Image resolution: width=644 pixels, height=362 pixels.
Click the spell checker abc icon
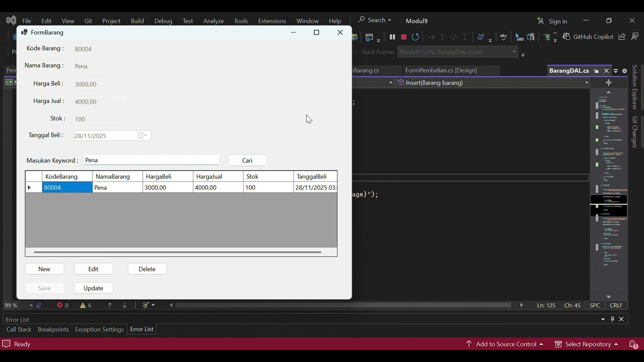tap(503, 37)
